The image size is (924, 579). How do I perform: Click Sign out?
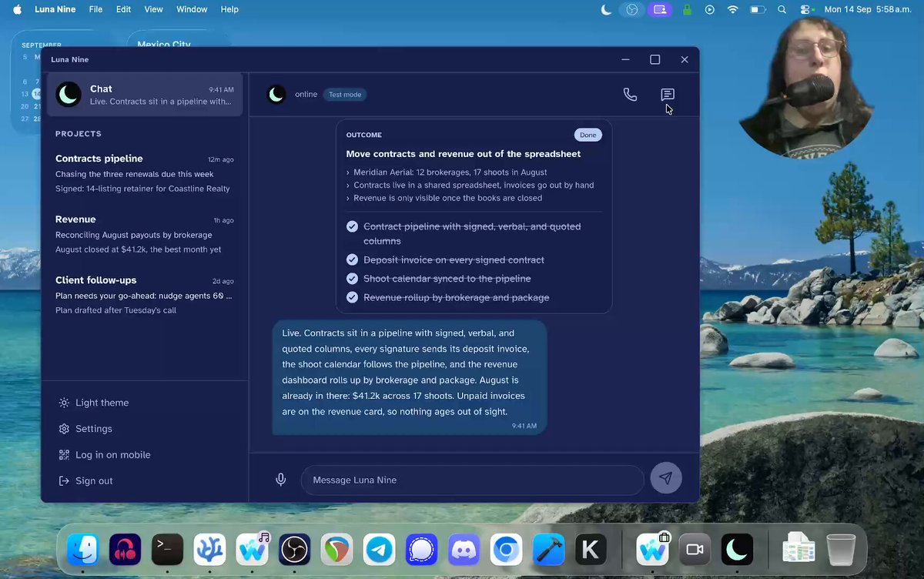[x=85, y=481]
